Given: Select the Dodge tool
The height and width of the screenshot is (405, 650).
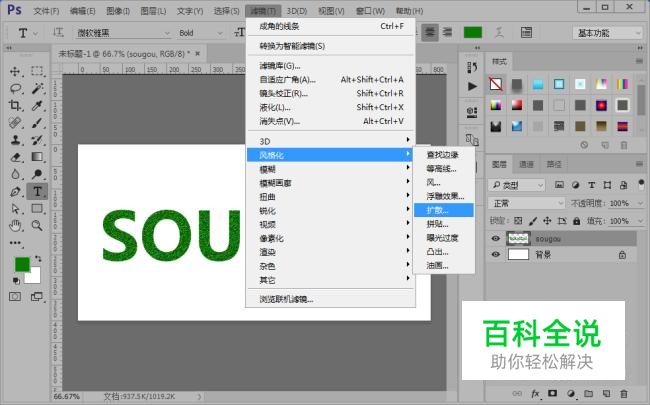Looking at the screenshot, I should point(37,174).
